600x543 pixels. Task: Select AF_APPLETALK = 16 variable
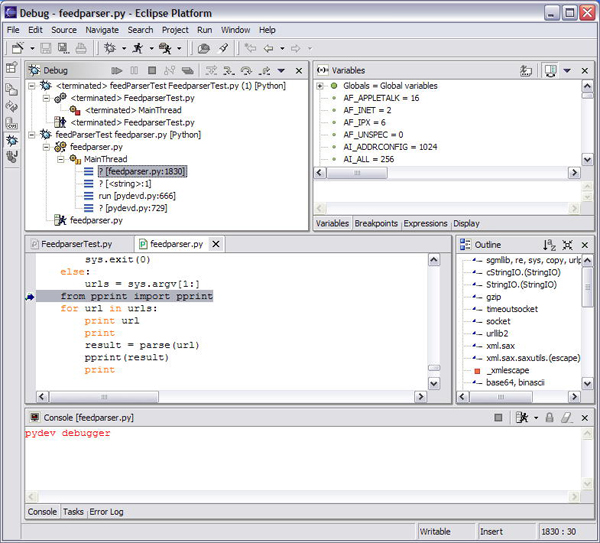381,98
